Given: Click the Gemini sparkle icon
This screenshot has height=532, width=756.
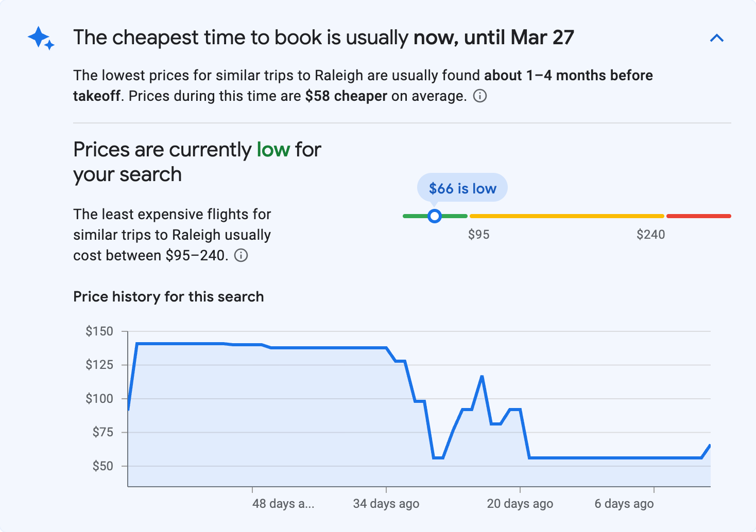Looking at the screenshot, I should coord(41,39).
